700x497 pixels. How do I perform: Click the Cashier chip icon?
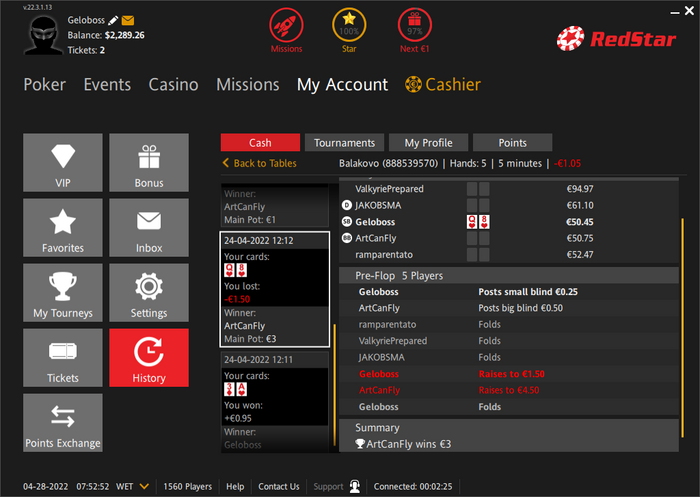[413, 84]
